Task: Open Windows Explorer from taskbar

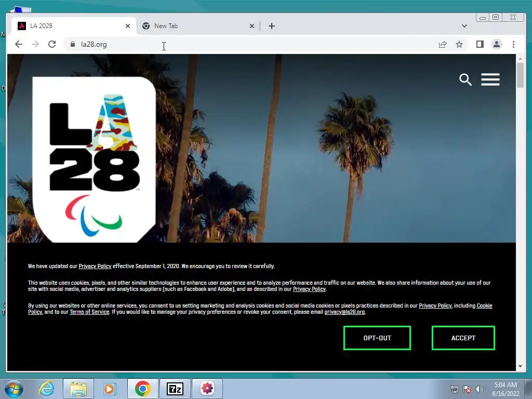Action: pyautogui.click(x=78, y=389)
